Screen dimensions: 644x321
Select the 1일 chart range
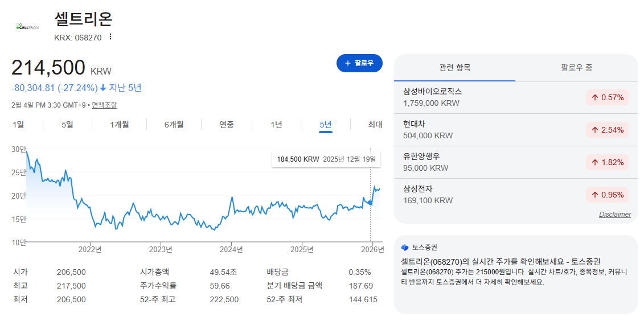(x=18, y=125)
